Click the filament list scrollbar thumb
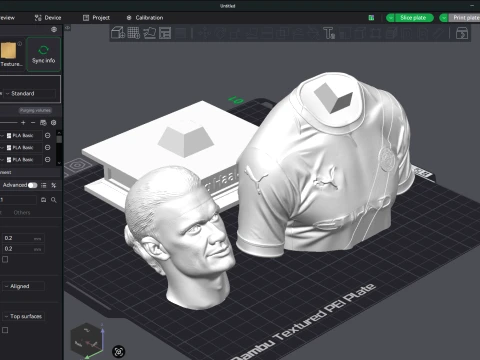The image size is (480, 360). coord(59,139)
